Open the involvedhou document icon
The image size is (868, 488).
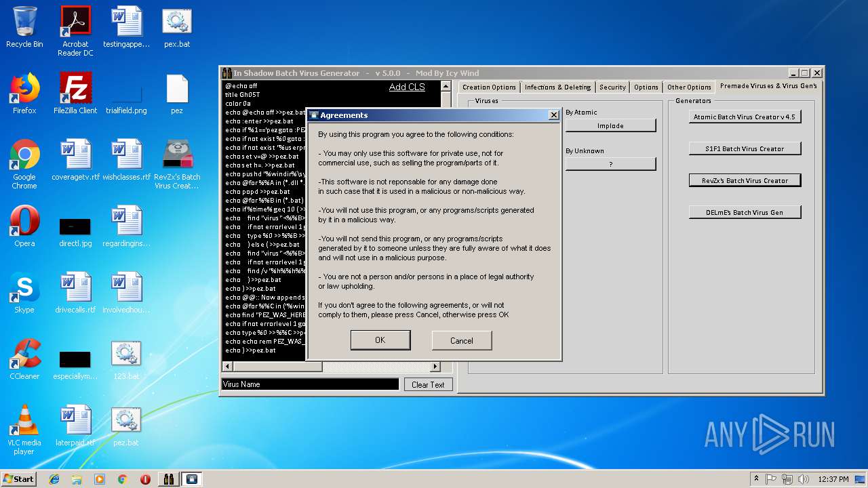pos(126,293)
